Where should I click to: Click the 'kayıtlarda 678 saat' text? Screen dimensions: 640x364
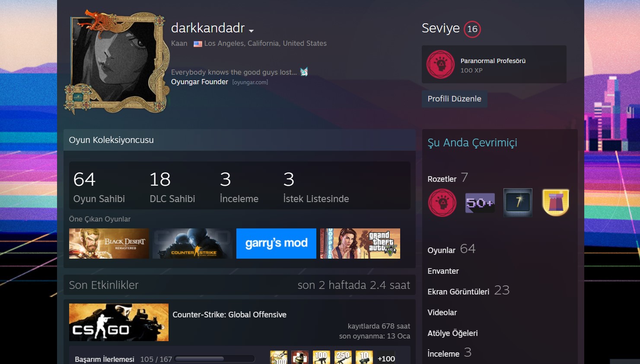pyautogui.click(x=379, y=326)
